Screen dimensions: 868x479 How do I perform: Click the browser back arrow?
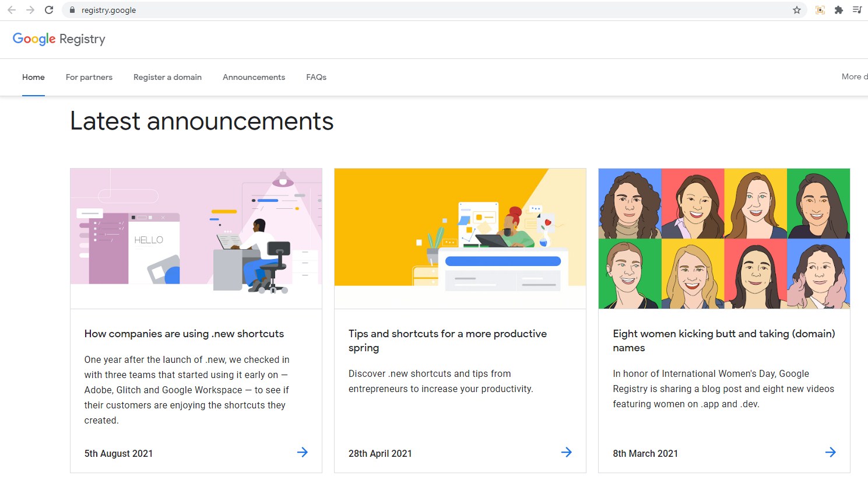pyautogui.click(x=12, y=10)
